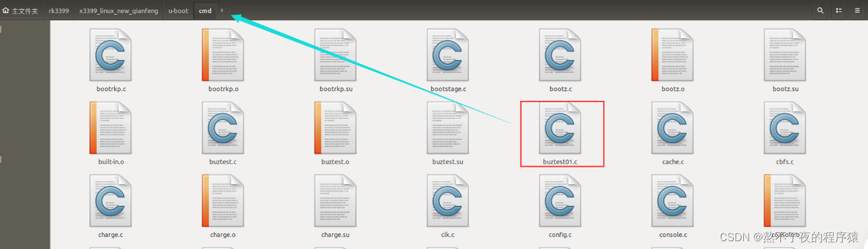Viewport: 868px width, 249px height.
Task: Select the bootz.su file icon
Action: click(785, 55)
